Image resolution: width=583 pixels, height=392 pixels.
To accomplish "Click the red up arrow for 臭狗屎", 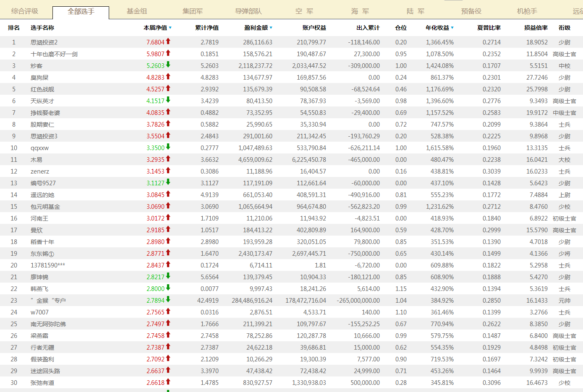I will pyautogui.click(x=168, y=76).
